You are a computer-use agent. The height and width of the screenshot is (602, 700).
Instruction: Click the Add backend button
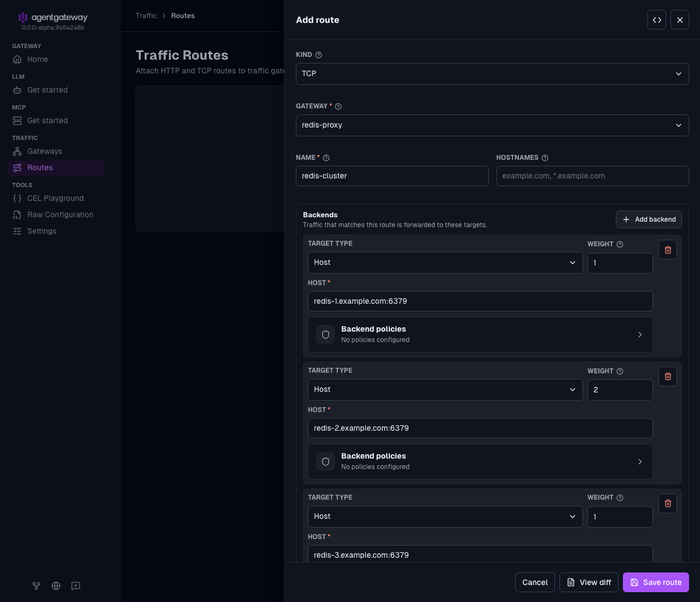(x=649, y=219)
